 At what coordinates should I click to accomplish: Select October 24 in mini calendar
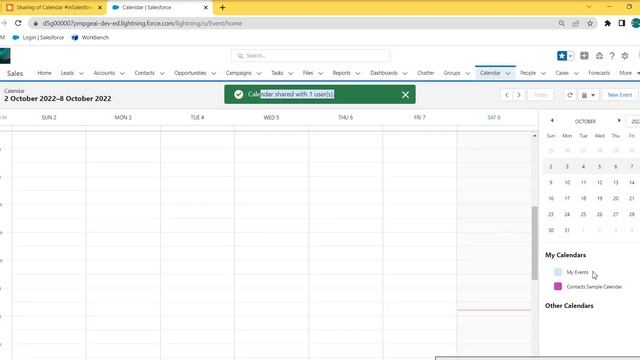click(x=567, y=214)
